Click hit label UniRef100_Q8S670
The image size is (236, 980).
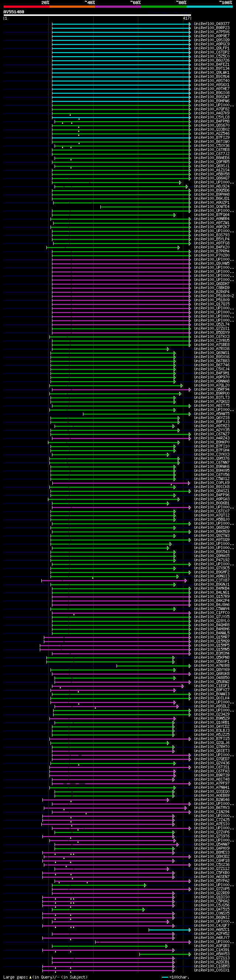212,125
